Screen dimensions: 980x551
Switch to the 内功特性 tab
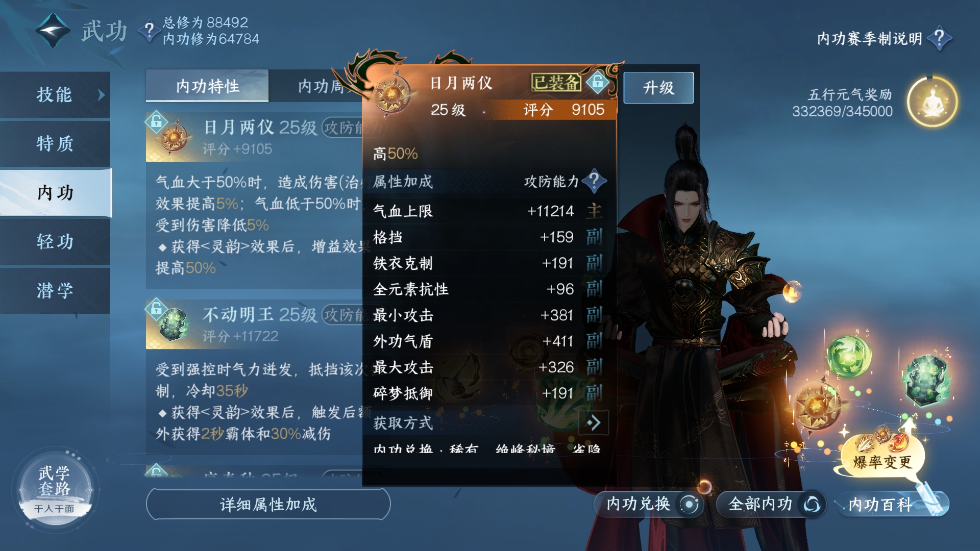click(207, 86)
